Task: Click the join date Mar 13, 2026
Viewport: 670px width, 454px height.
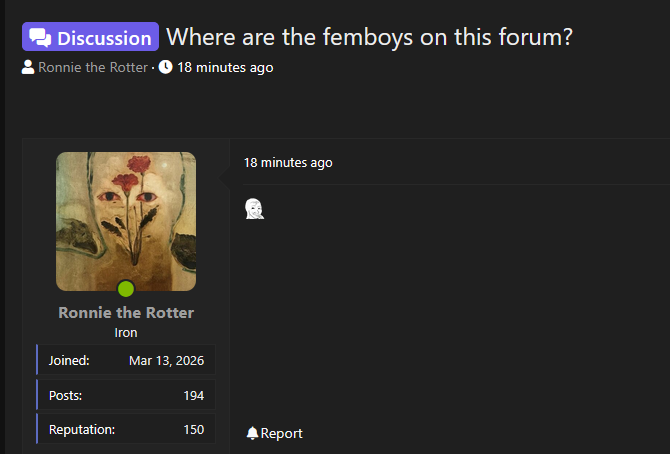Action: pyautogui.click(x=166, y=360)
